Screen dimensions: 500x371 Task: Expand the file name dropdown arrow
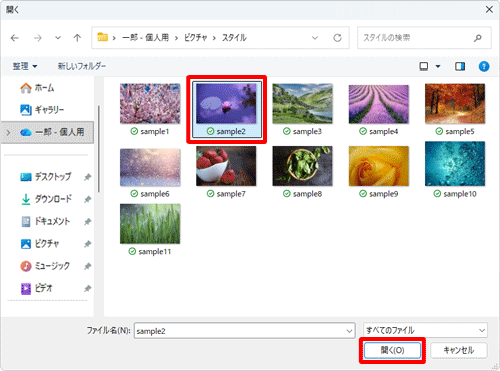349,331
